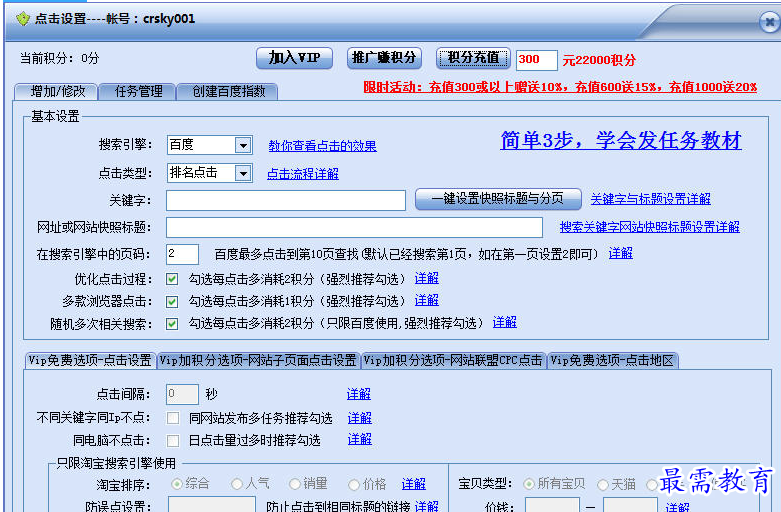Viewport: 781px width, 512px height.
Task: Select the Vip免费选项-点击地区 tab
Action: [613, 361]
